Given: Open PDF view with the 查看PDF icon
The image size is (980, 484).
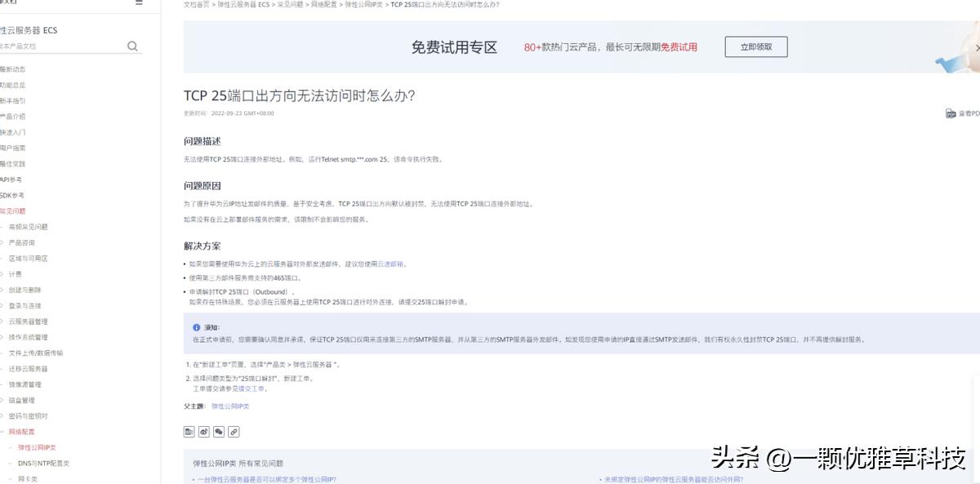Looking at the screenshot, I should tap(951, 112).
